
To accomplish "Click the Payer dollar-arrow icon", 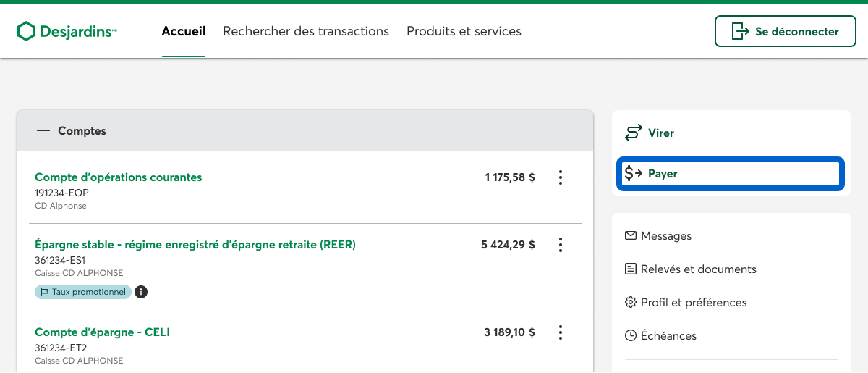I will 634,174.
